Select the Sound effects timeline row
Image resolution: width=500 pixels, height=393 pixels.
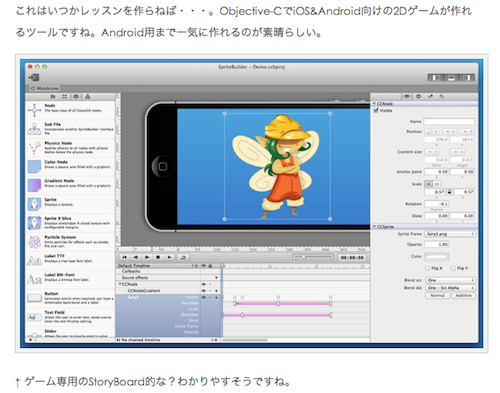(x=168, y=278)
